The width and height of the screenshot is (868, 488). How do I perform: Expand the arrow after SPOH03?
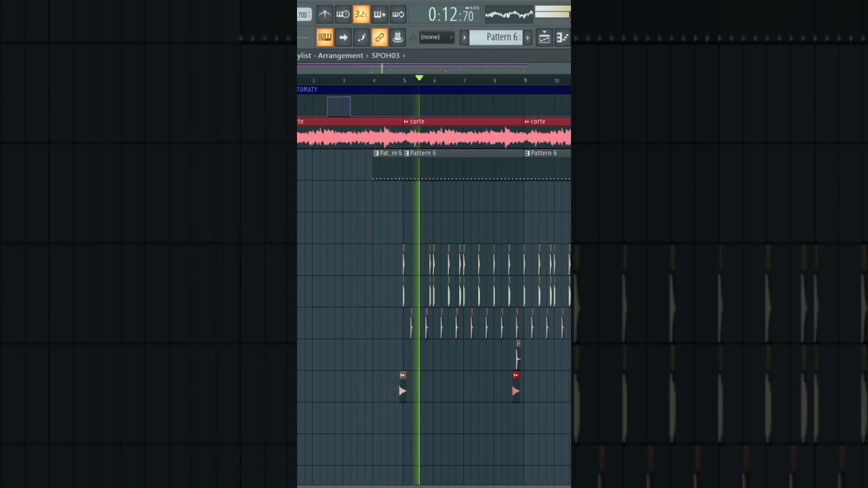coord(403,56)
